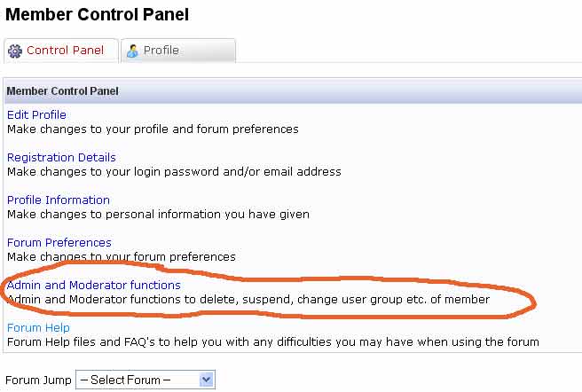Open the Select Forum combo box

138,380
